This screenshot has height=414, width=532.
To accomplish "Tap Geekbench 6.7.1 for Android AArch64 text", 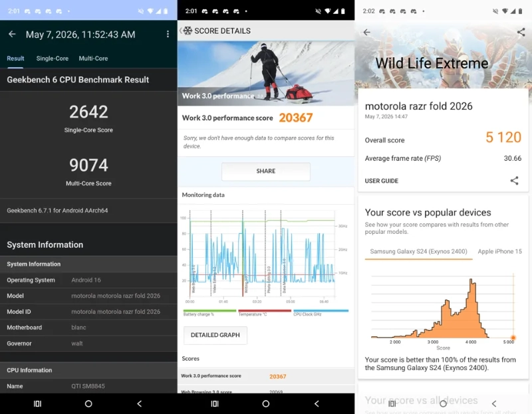I will (x=57, y=211).
